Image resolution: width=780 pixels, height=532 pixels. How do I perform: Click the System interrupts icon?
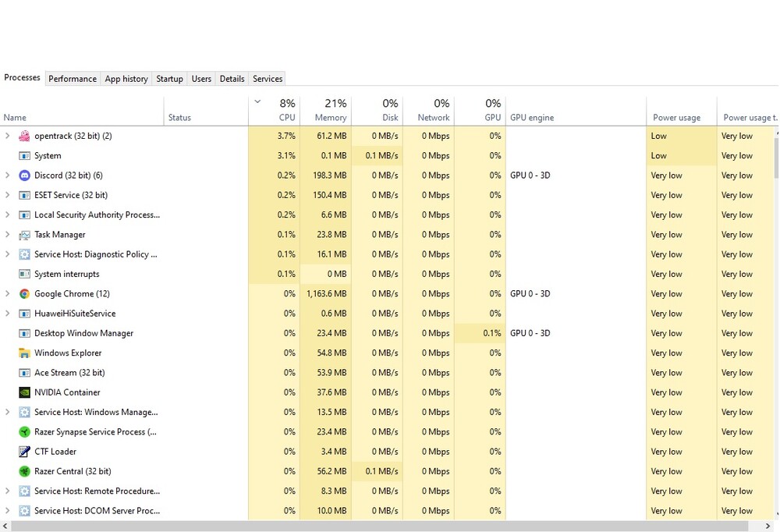tap(24, 275)
